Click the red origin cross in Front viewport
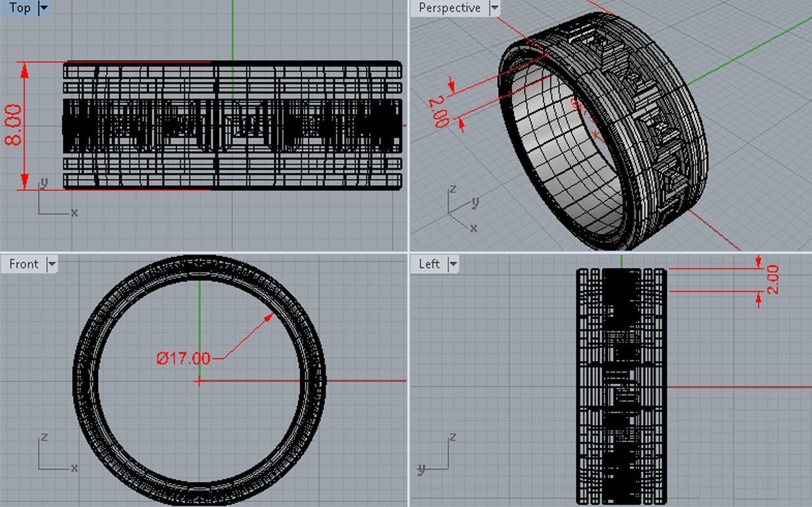 tap(199, 381)
